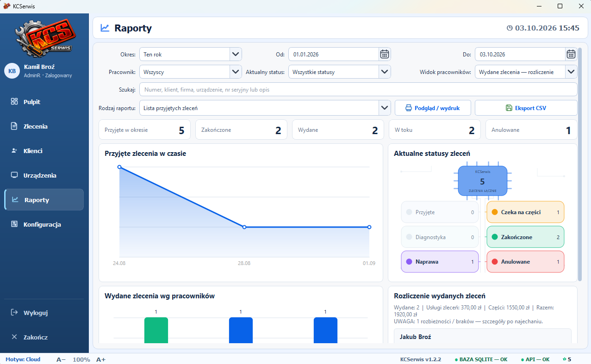Click Wyloguj to log out

point(44,313)
